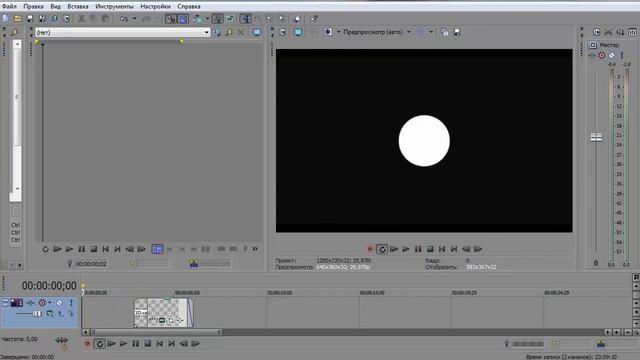Image resolution: width=640 pixels, height=360 pixels.
Task: Click the mixer downmix output icon
Action: (x=609, y=32)
